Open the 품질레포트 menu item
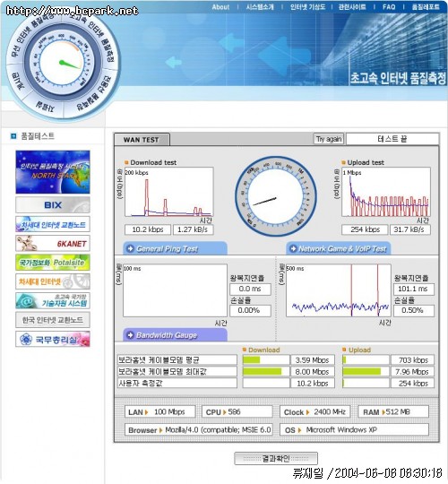 (x=426, y=7)
